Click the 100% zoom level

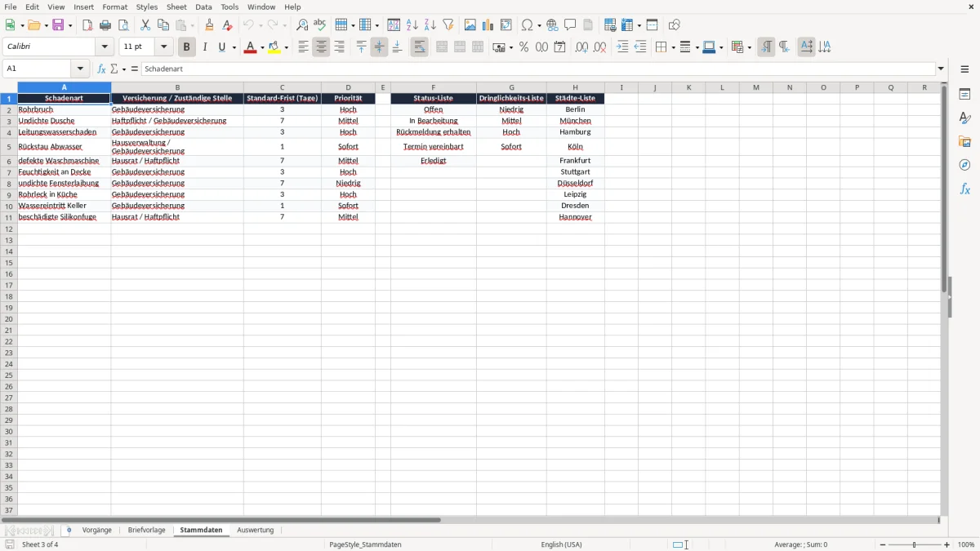coord(966,544)
